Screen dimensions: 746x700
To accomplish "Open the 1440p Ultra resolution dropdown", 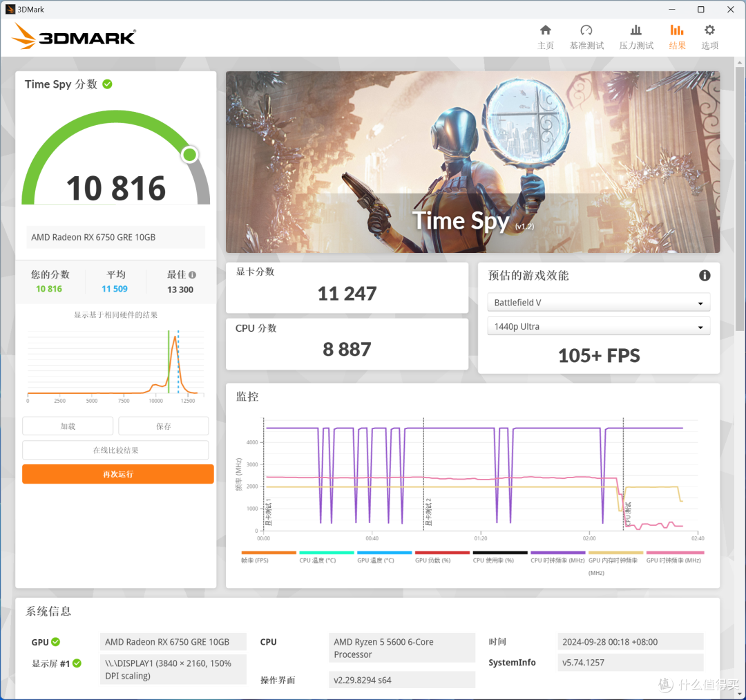I will [x=598, y=327].
